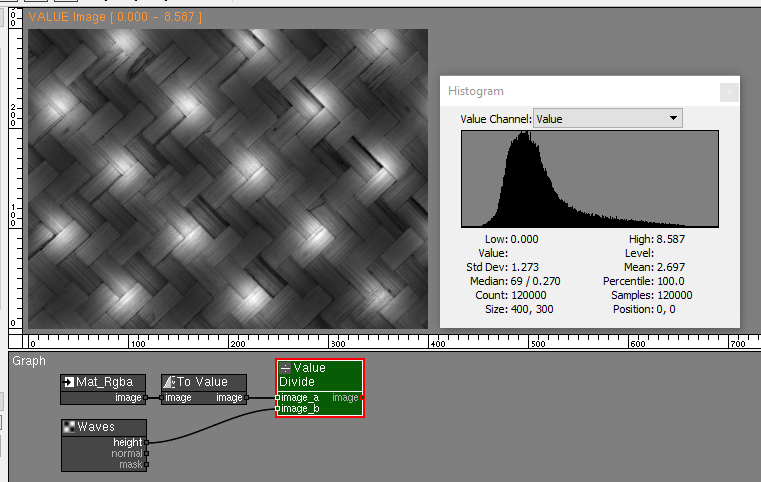Click the Waves normal output port
Image resolution: width=761 pixels, height=482 pixels.
click(147, 453)
